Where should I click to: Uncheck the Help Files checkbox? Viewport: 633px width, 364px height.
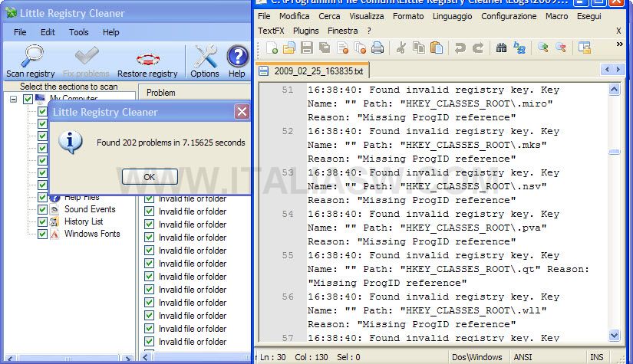tap(42, 197)
